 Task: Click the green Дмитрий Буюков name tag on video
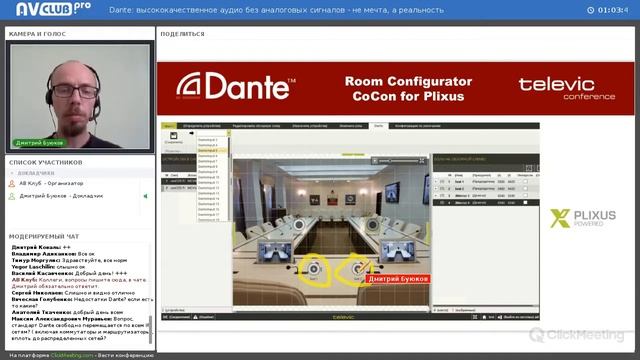(x=40, y=143)
